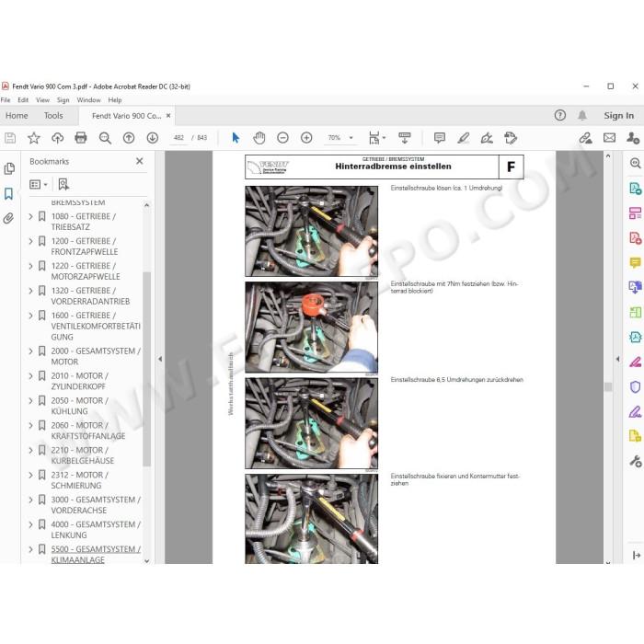Go to the previous page
The image size is (644, 644).
(129, 138)
